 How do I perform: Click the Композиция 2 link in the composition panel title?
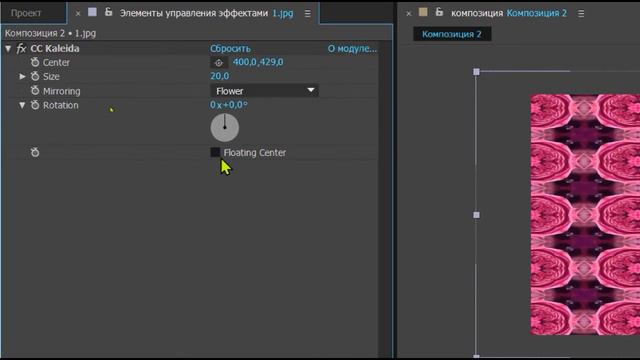tap(537, 13)
